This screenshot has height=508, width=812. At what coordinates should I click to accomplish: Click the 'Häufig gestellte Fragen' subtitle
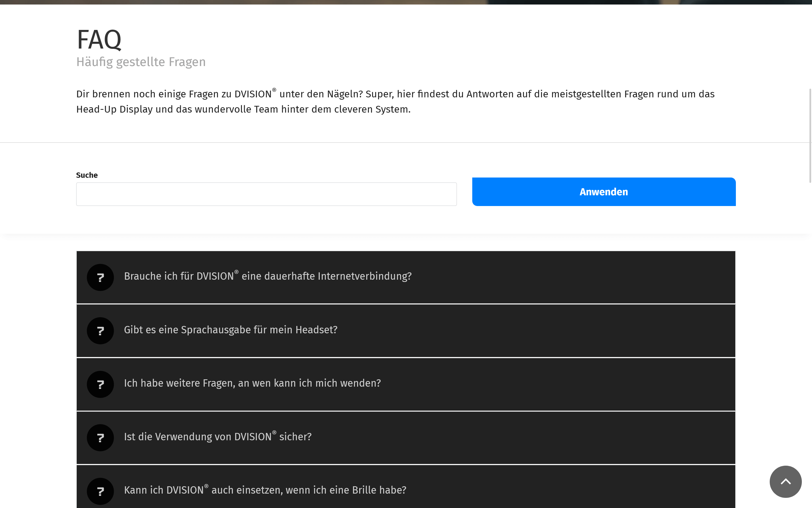click(x=141, y=62)
